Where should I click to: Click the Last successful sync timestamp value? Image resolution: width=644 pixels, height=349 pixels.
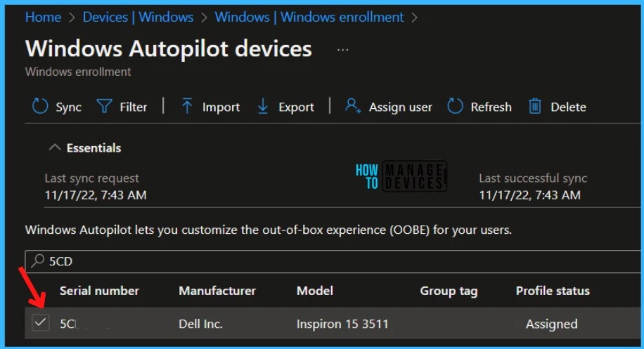pyautogui.click(x=530, y=195)
